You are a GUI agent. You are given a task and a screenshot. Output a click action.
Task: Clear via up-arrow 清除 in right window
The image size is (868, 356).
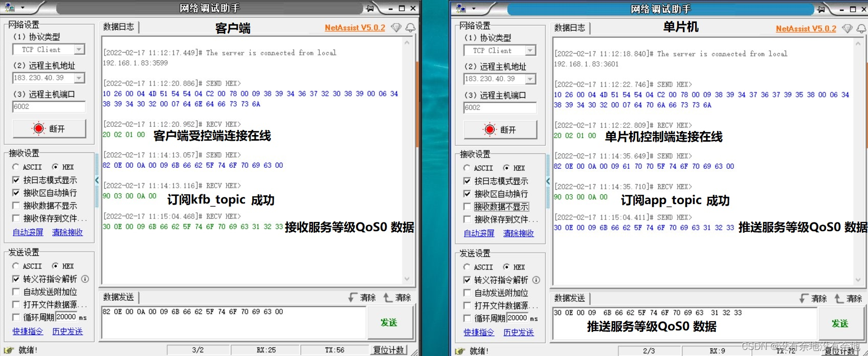(849, 298)
